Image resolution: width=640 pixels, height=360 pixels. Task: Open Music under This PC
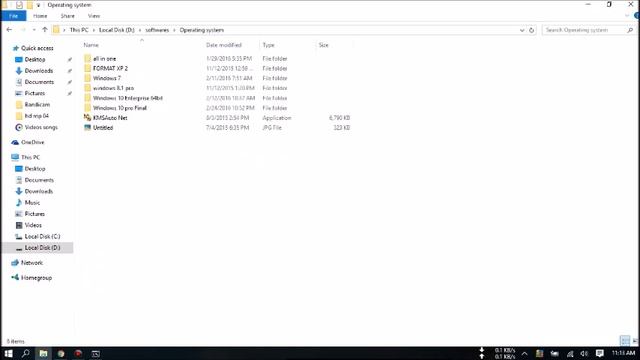[x=32, y=203]
